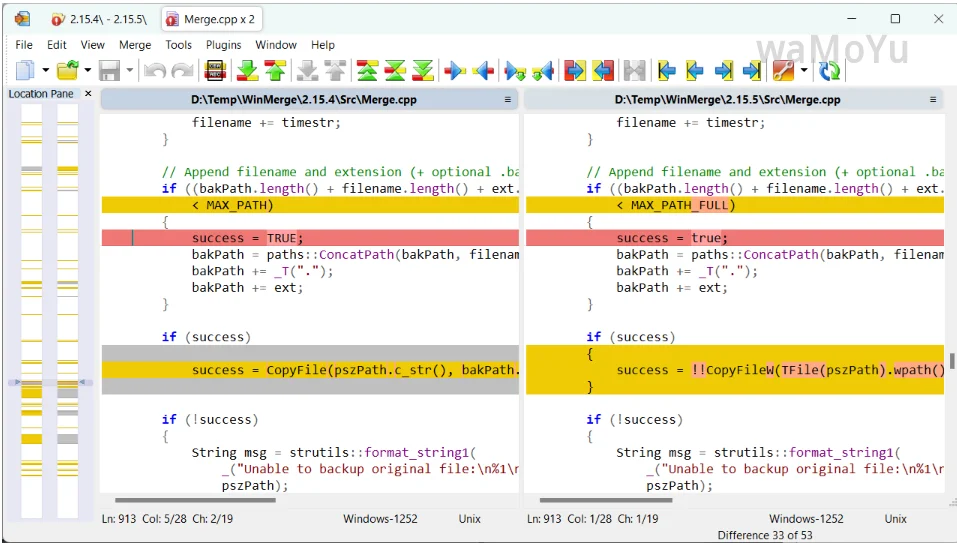Screen dimensions: 957x543
Task: Jump to Last Difference icon
Action: [422, 71]
